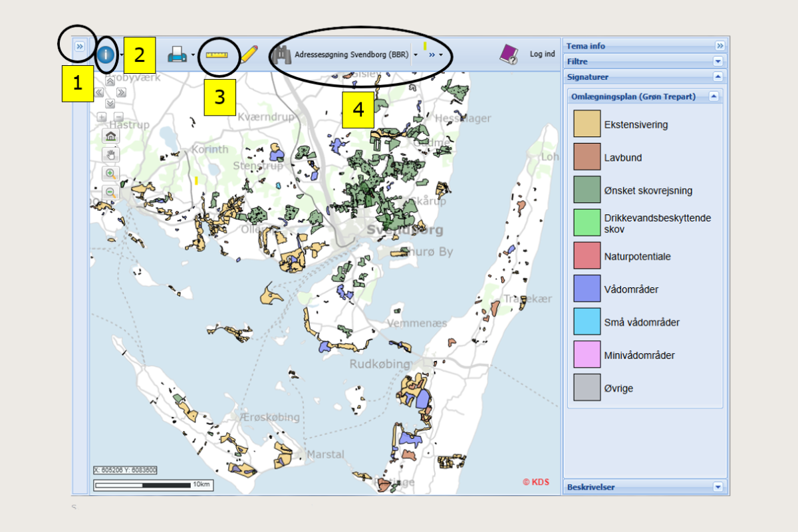The height and width of the screenshot is (532, 798).
Task: Activate the hand pan tool
Action: 110,155
